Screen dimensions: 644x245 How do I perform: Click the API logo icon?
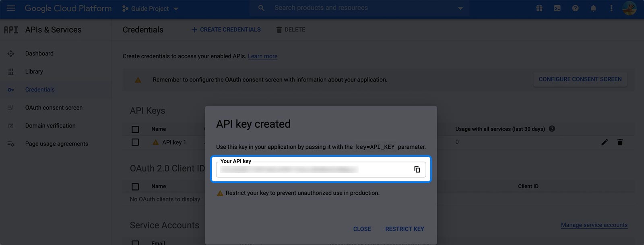click(x=11, y=30)
